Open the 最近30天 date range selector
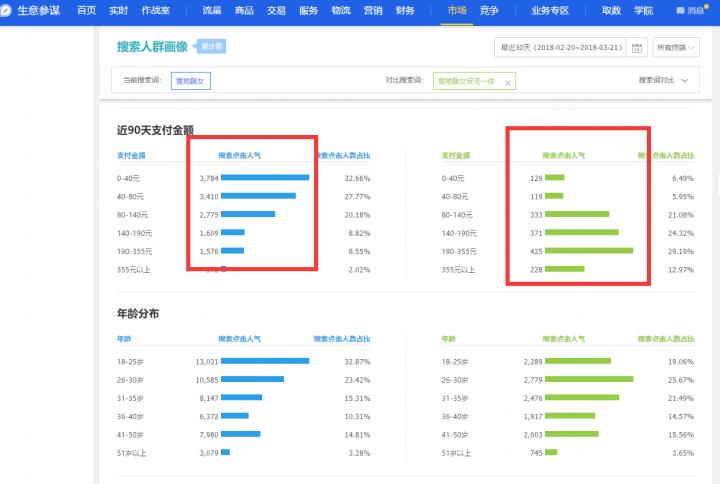The image size is (720, 484). point(561,47)
